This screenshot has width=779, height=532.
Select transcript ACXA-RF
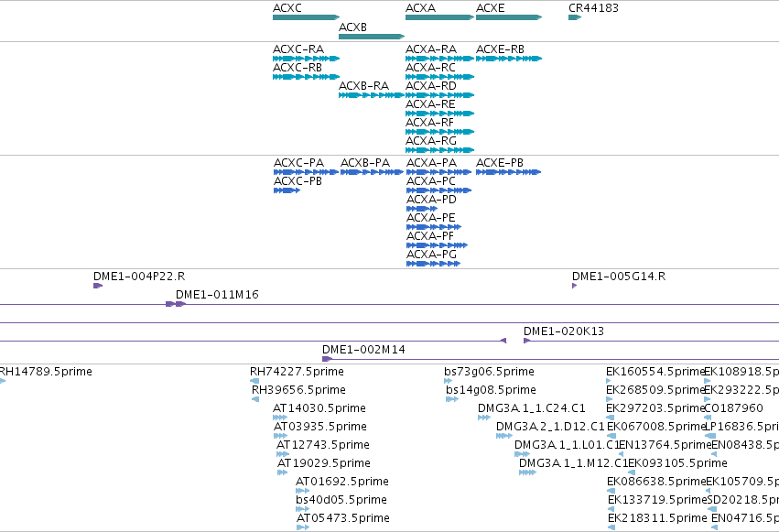pos(439,132)
